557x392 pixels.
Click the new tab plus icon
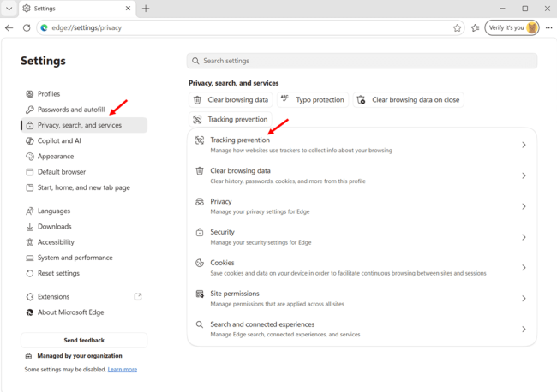coord(146,9)
